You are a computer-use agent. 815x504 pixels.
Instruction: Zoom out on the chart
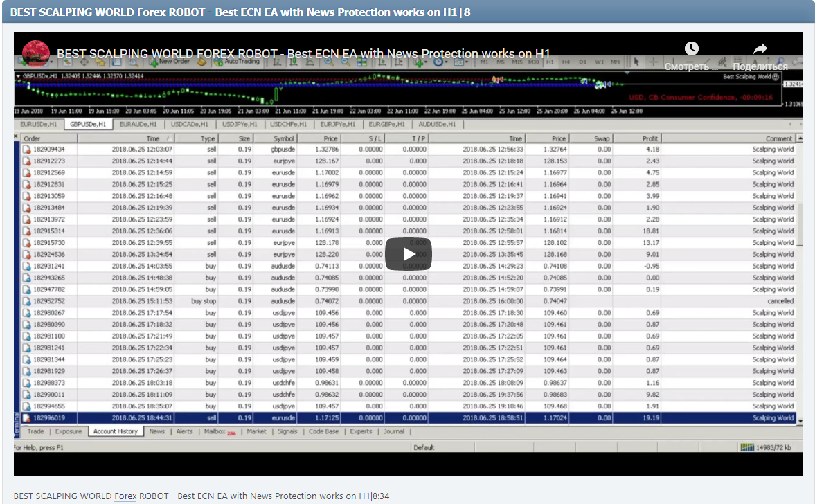(x=344, y=62)
